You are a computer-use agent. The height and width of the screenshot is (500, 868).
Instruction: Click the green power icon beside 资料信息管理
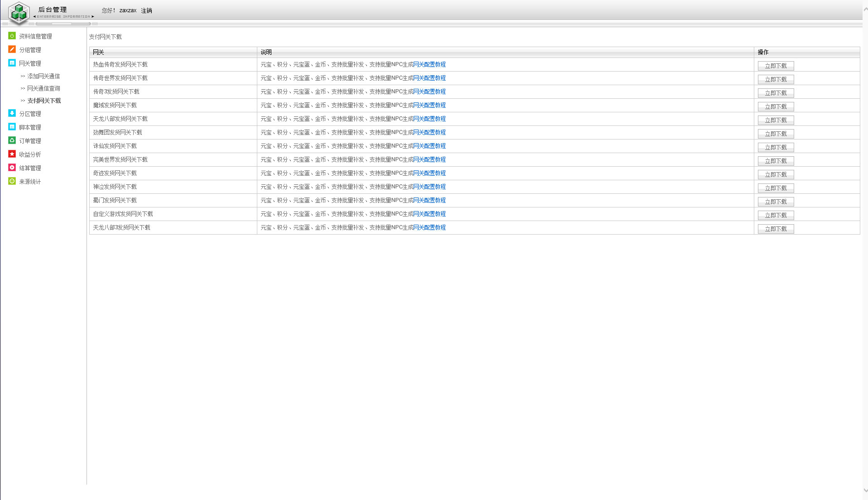[12, 36]
